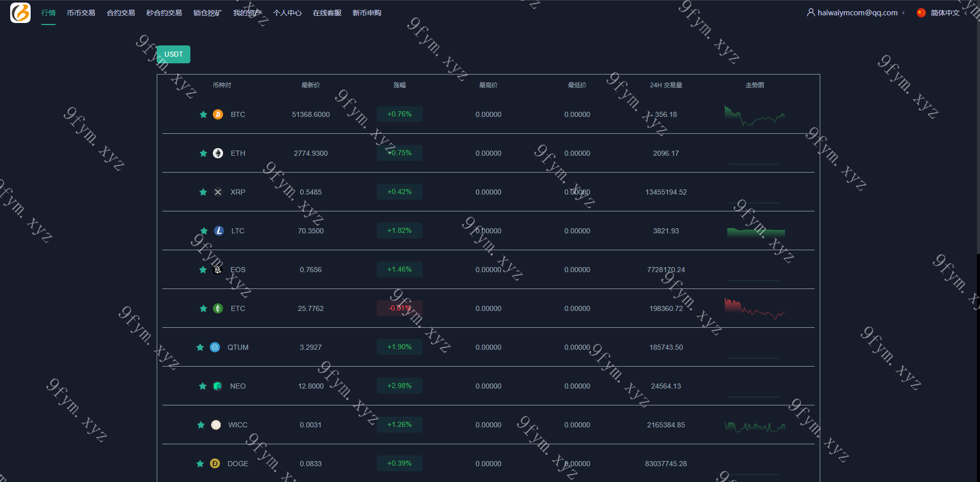Select the USDT market button

pyautogui.click(x=174, y=54)
